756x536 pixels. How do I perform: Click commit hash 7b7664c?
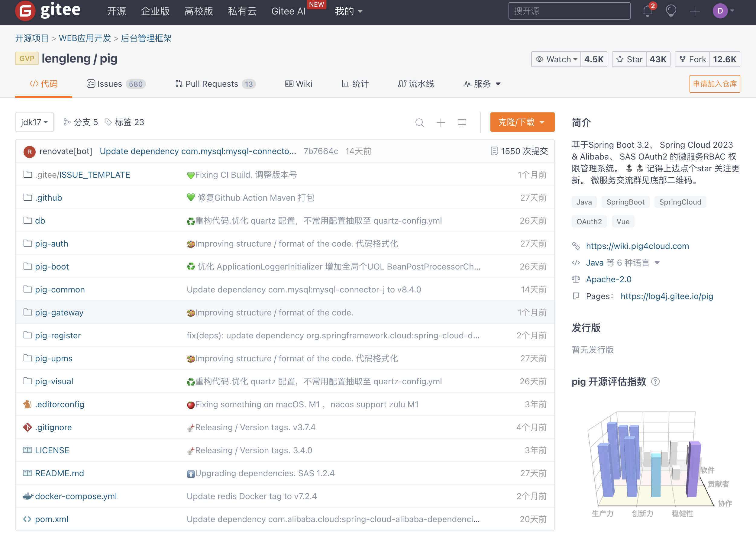click(320, 151)
